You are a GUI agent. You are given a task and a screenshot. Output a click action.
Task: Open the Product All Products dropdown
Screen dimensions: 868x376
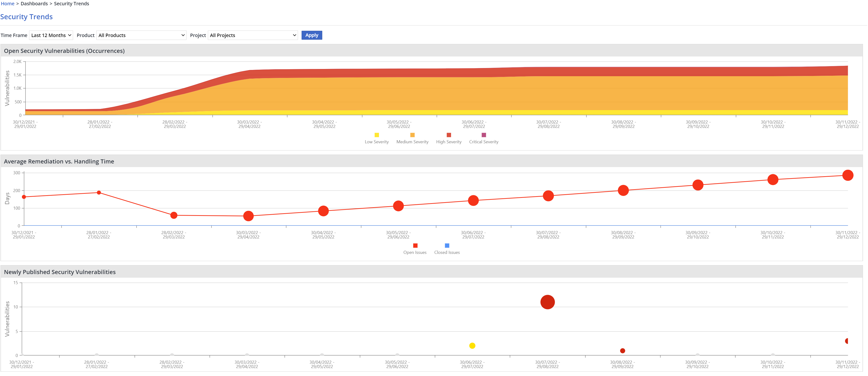click(141, 35)
